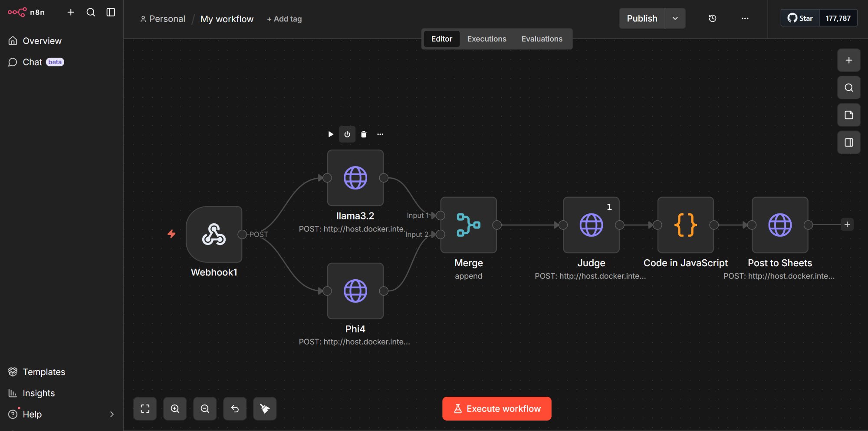The height and width of the screenshot is (431, 868).
Task: Click Merge node append label
Action: [x=469, y=276]
